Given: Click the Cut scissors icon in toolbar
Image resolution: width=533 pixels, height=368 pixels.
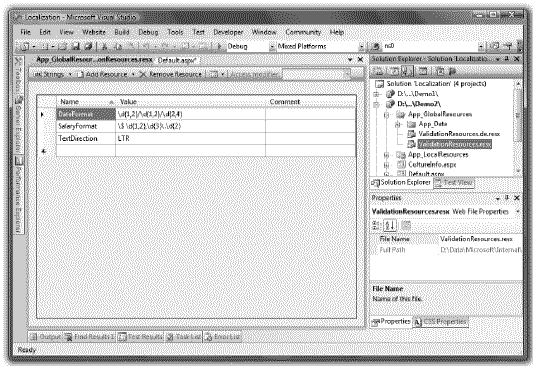Looking at the screenshot, I should tap(105, 46).
